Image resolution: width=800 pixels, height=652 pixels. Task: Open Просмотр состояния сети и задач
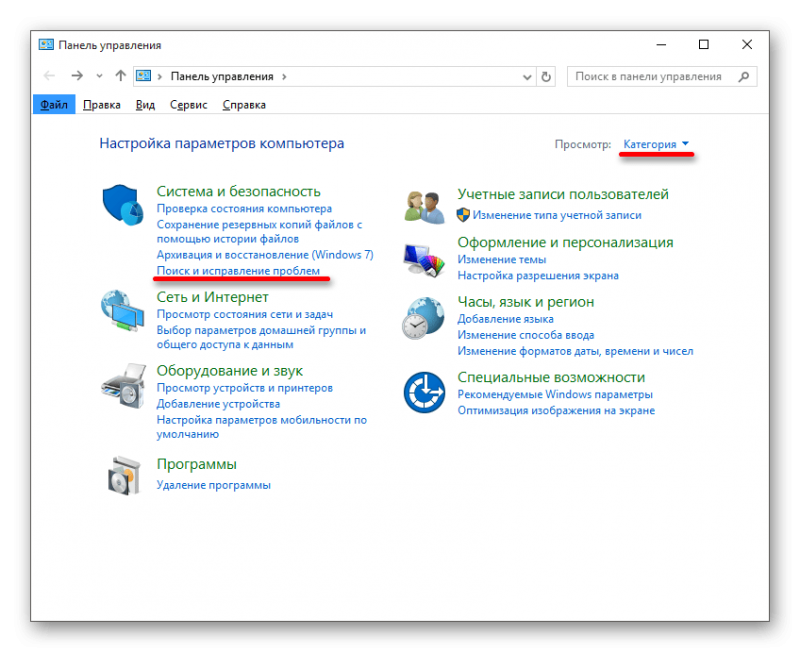(244, 314)
